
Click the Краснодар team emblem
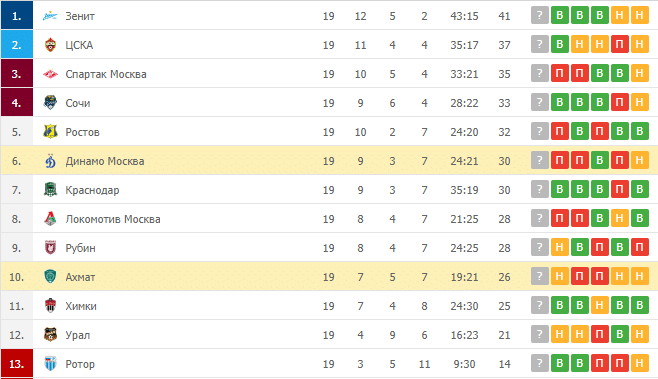coord(50,190)
